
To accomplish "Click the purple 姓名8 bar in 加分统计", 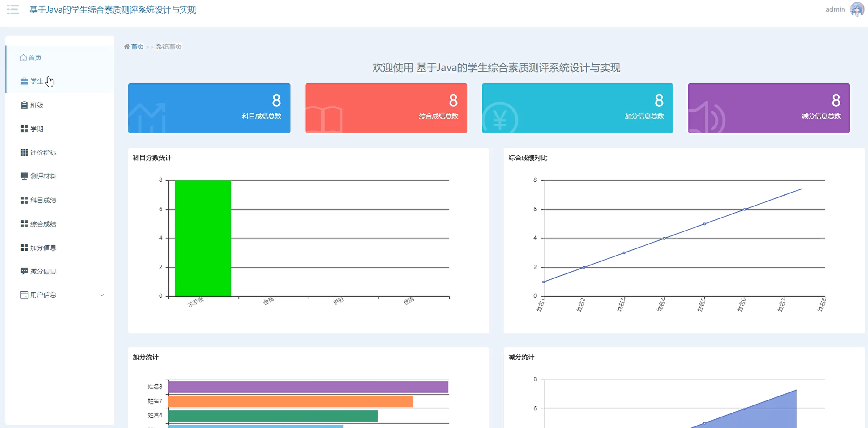I will [x=308, y=387].
